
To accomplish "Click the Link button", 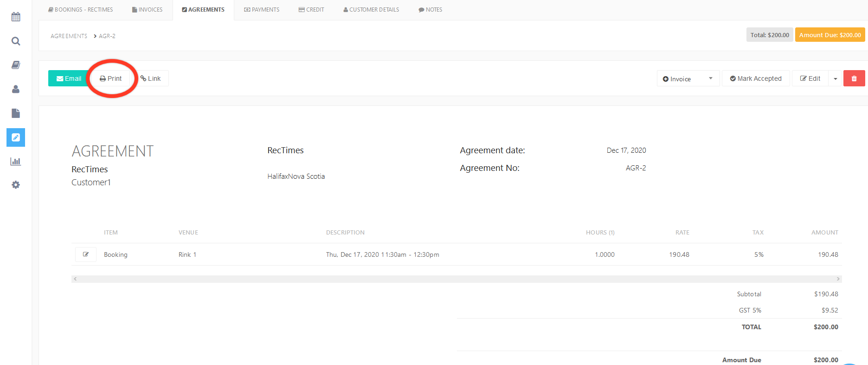I will pos(151,78).
